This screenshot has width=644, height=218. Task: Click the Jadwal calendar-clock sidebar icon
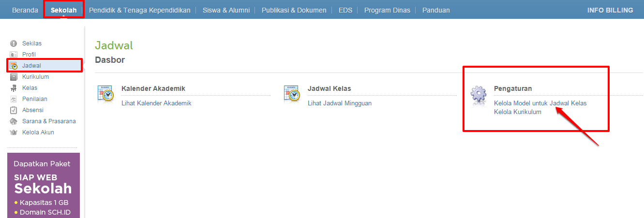[x=14, y=66]
